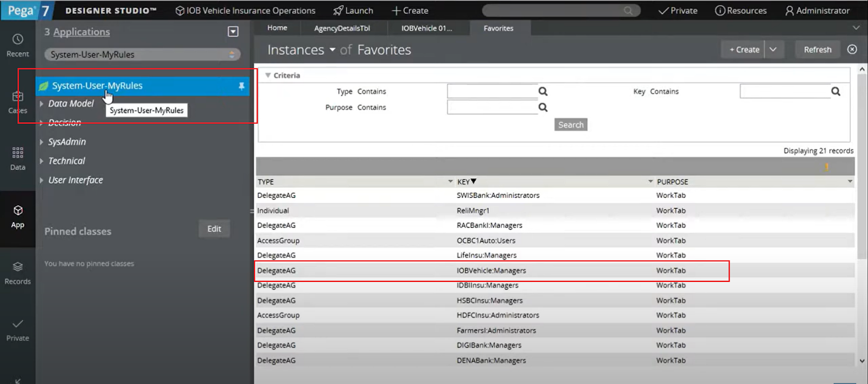Open the Private checkouts menu
The image size is (868, 384).
click(x=678, y=10)
